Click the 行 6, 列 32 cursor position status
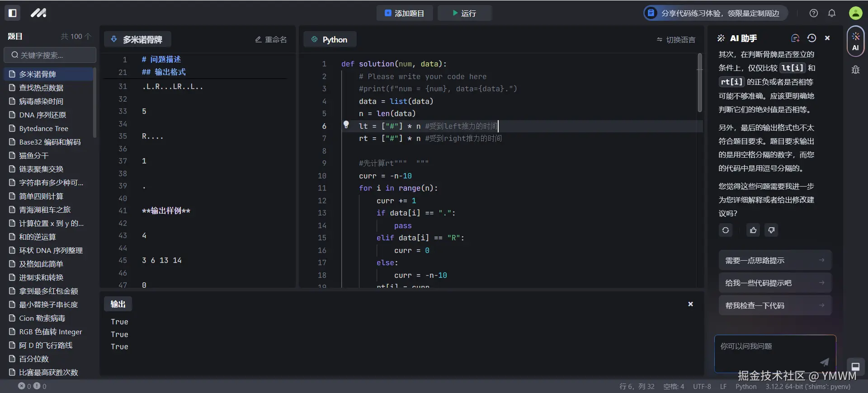 637,387
